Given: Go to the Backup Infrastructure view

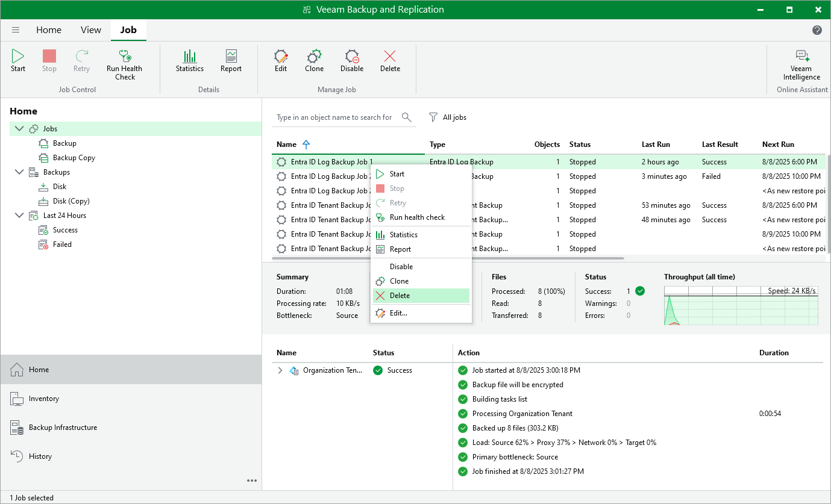Looking at the screenshot, I should (63, 428).
